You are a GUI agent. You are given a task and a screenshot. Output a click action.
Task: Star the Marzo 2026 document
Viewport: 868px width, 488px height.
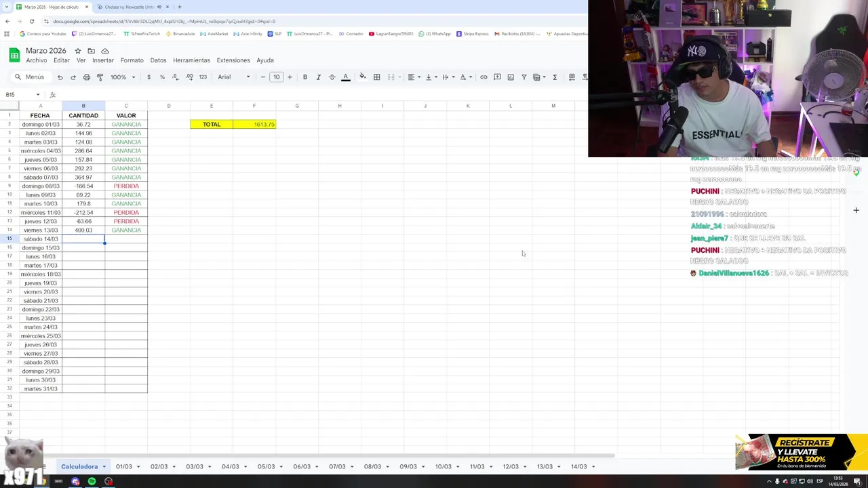point(78,51)
